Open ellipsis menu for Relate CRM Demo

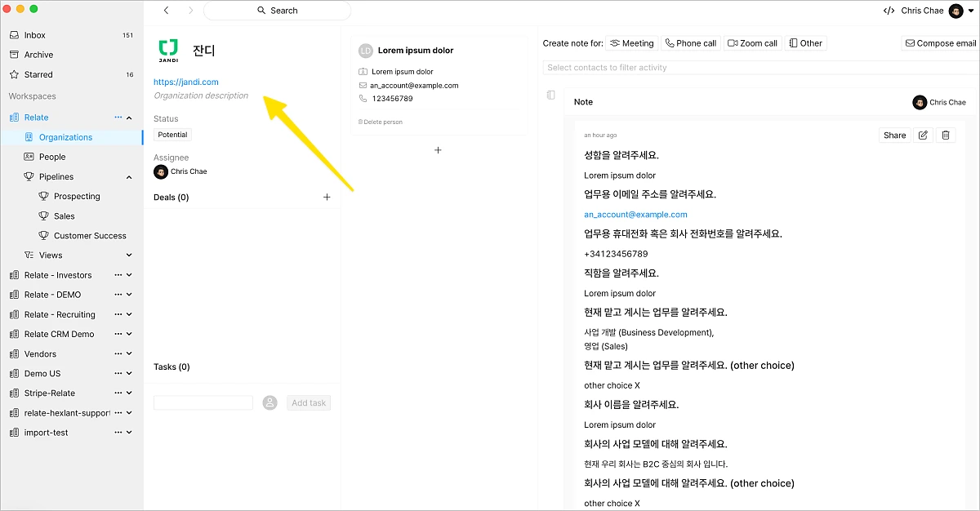pyautogui.click(x=118, y=334)
